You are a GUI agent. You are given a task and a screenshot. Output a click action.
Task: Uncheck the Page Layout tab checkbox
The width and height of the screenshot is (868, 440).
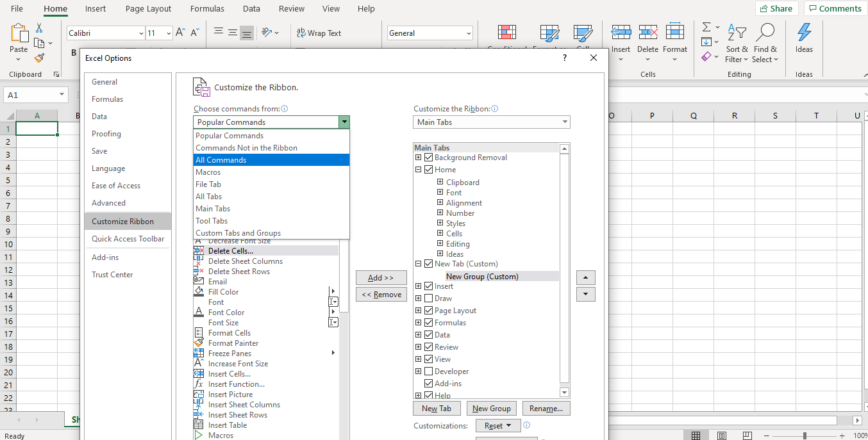428,311
